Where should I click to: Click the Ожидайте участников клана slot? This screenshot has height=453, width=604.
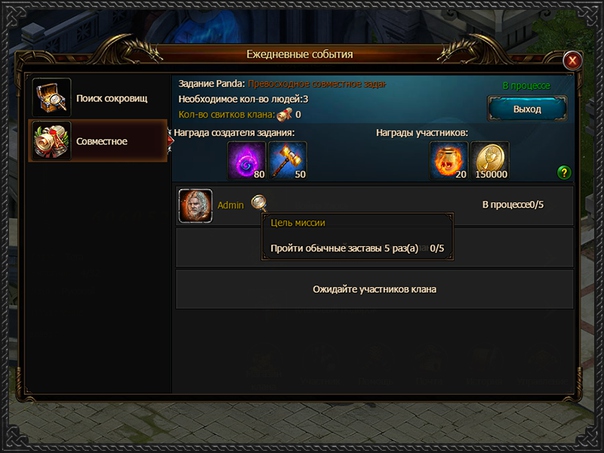[374, 289]
